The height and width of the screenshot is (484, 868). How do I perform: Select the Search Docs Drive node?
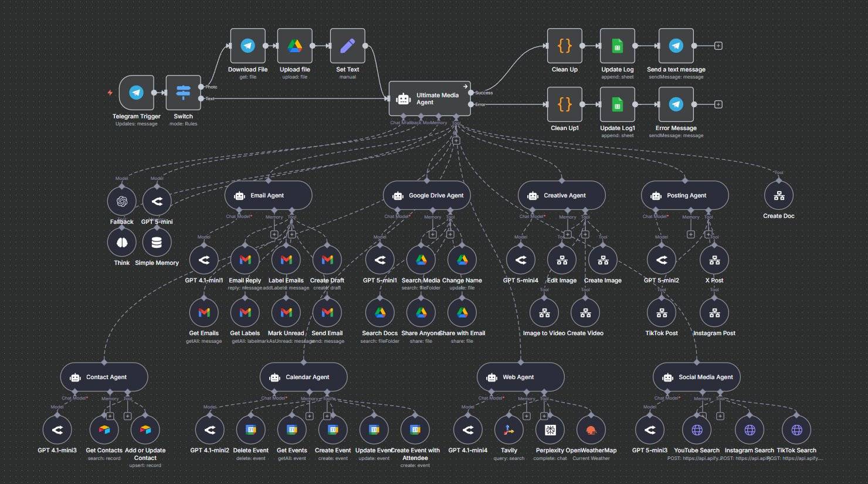pyautogui.click(x=380, y=312)
